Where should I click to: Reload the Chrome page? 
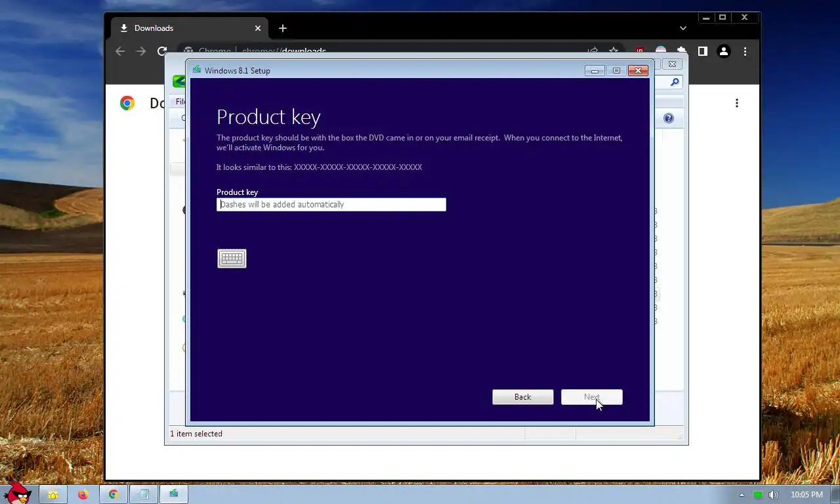tap(162, 51)
